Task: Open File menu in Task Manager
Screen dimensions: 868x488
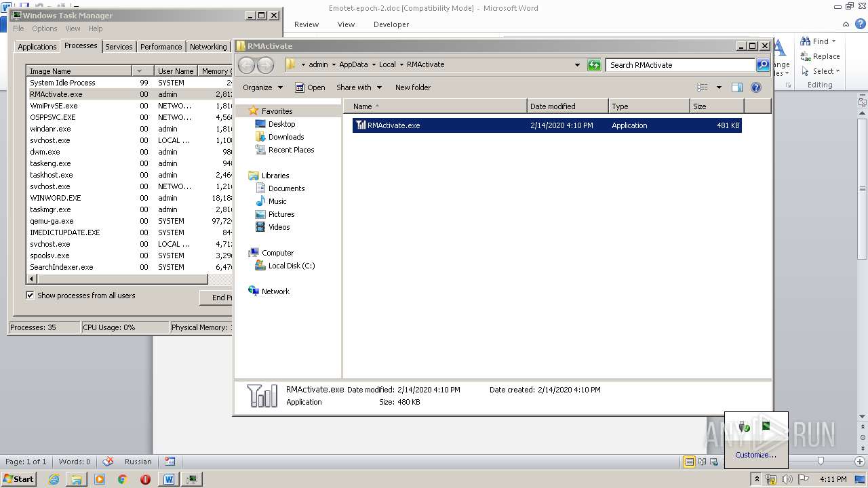Action: tap(18, 28)
